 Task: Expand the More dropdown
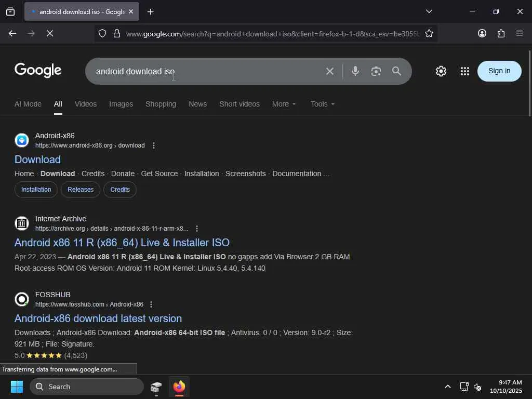(284, 104)
